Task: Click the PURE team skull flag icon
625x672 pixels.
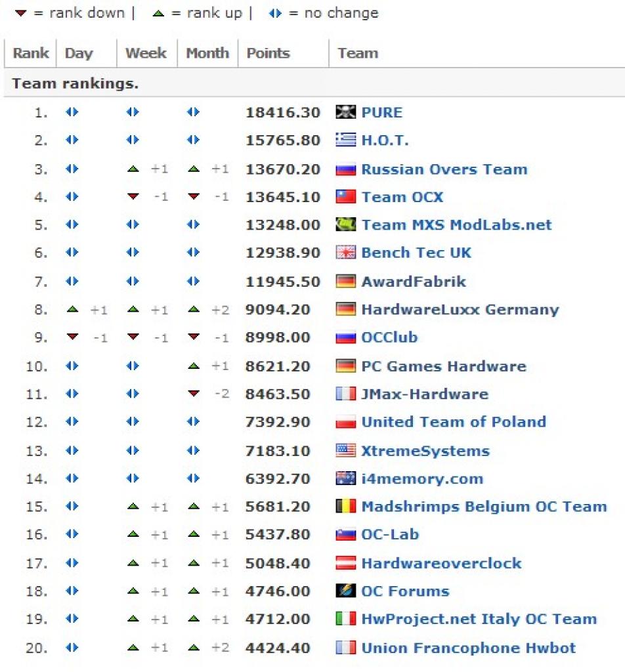Action: click(x=345, y=112)
